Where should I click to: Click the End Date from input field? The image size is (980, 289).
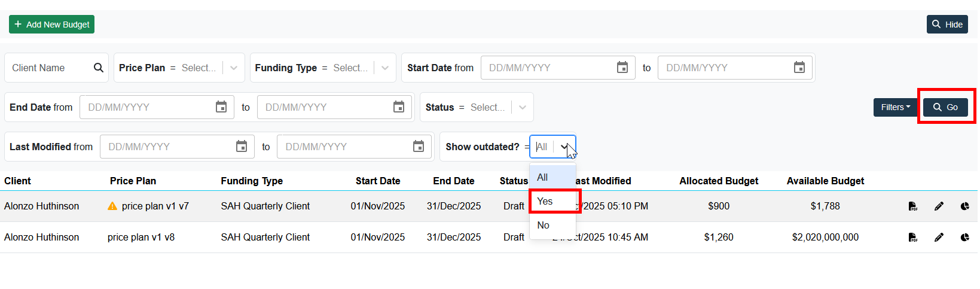pyautogui.click(x=148, y=108)
